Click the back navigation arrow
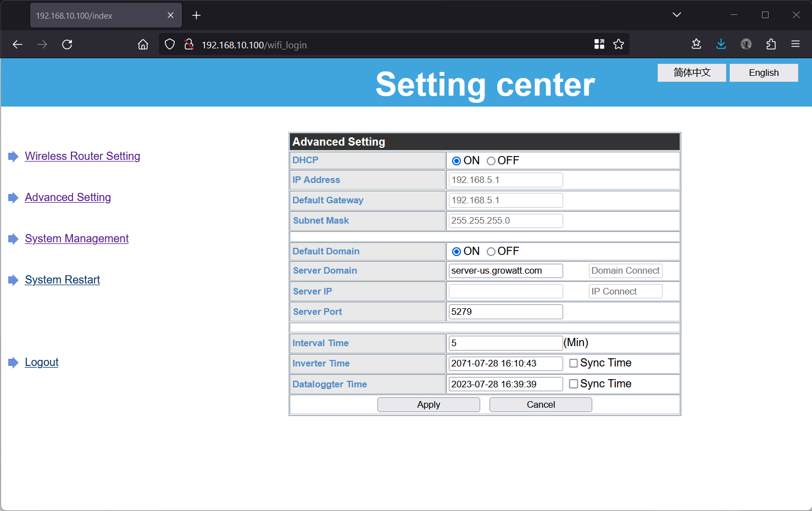The height and width of the screenshot is (511, 812). point(17,45)
